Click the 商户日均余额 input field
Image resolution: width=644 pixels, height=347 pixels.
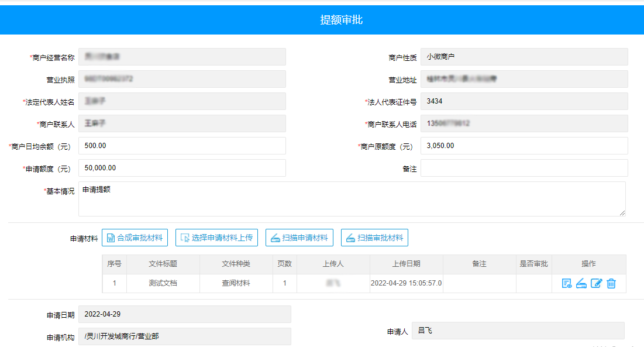click(182, 146)
